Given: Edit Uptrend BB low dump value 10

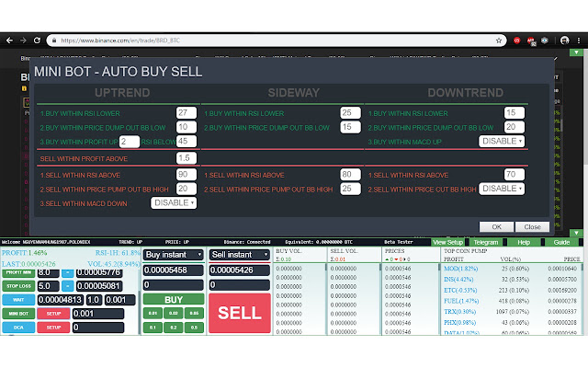Looking at the screenshot, I should pos(186,127).
